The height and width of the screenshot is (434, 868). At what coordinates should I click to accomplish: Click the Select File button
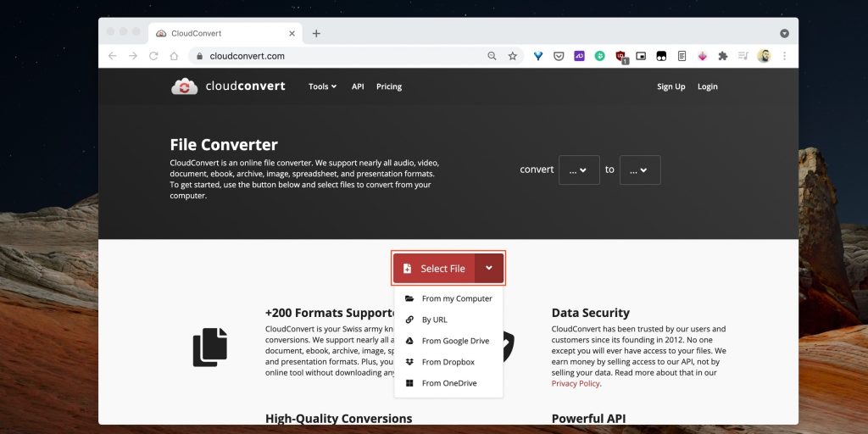click(434, 269)
